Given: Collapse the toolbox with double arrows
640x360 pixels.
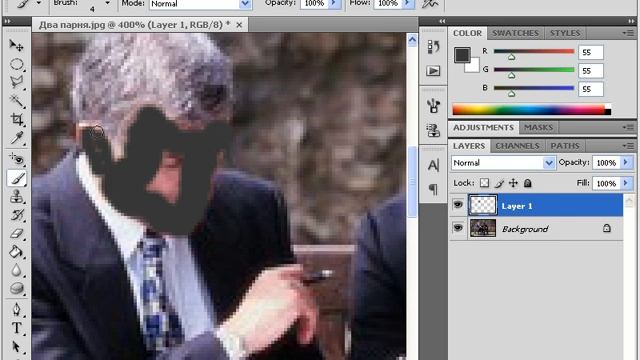Looking at the screenshot, I should 8,21.
